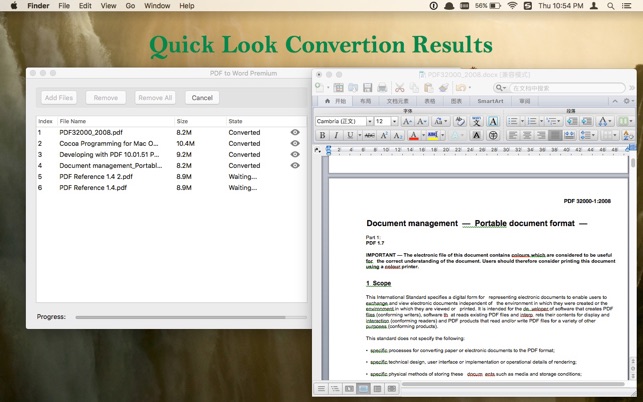This screenshot has width=643, height=402.
Task: Open the line spacing dropdown
Action: point(588,135)
